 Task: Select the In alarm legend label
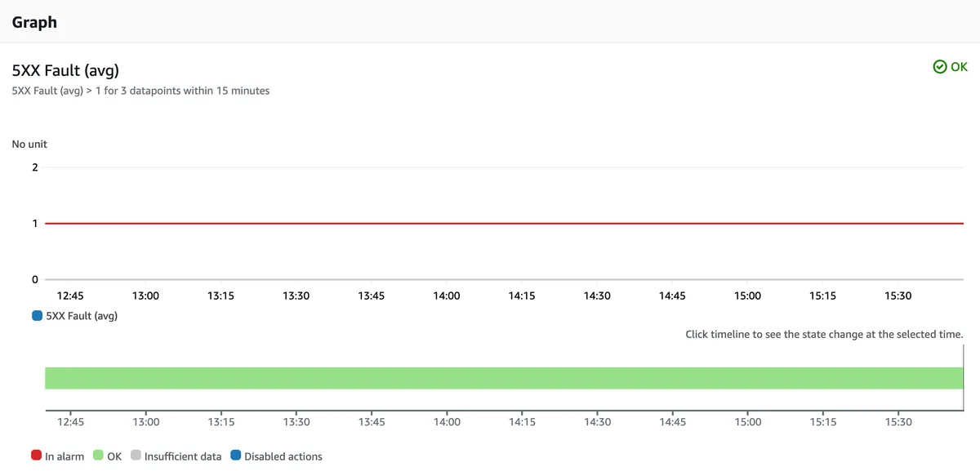(65, 456)
